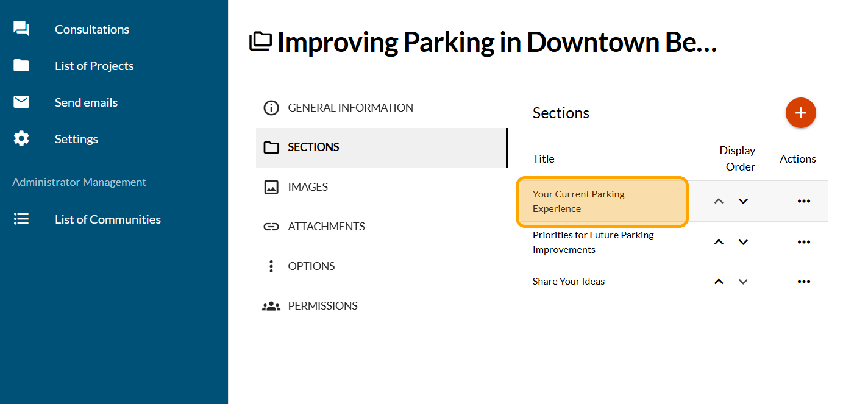This screenshot has width=868, height=404.
Task: Select the Your Current Parking Experience section title
Action: point(578,201)
